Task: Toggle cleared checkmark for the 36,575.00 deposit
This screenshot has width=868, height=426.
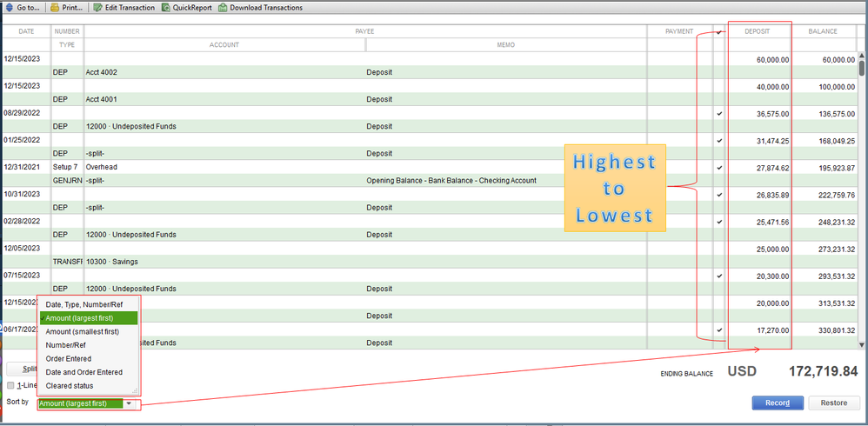Action: (718, 113)
